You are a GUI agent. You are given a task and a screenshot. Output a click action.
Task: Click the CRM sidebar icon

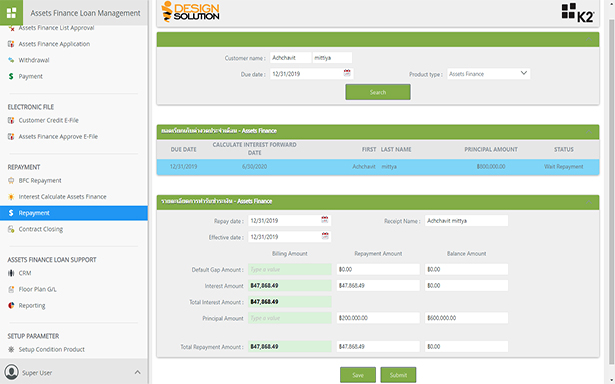(x=11, y=273)
